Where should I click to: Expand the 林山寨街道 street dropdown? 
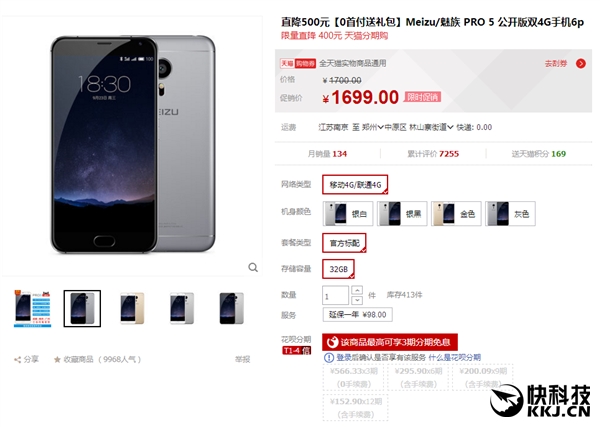pos(431,127)
